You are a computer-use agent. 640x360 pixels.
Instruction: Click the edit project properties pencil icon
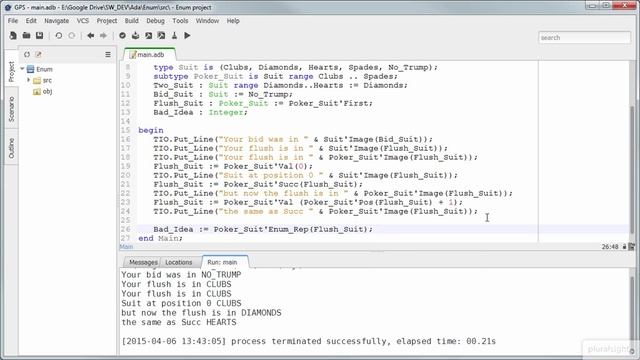click(x=38, y=54)
